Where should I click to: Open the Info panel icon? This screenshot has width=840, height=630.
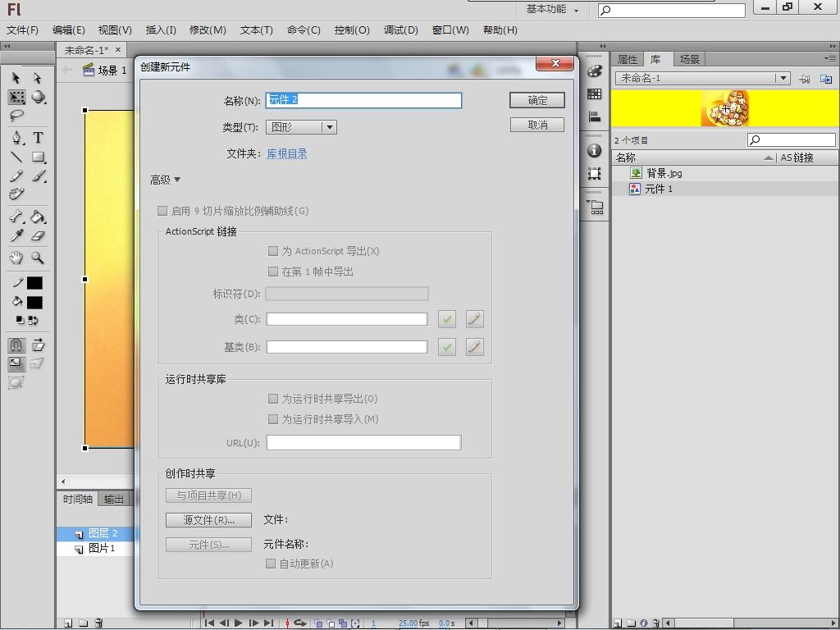[594, 151]
